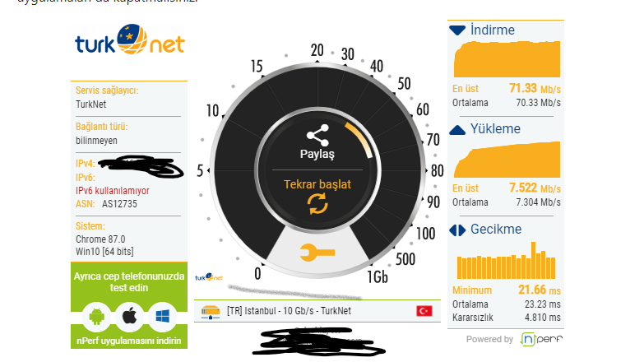Click the Tekrar başlat refresh icon
The height and width of the screenshot is (362, 644).
[x=317, y=204]
